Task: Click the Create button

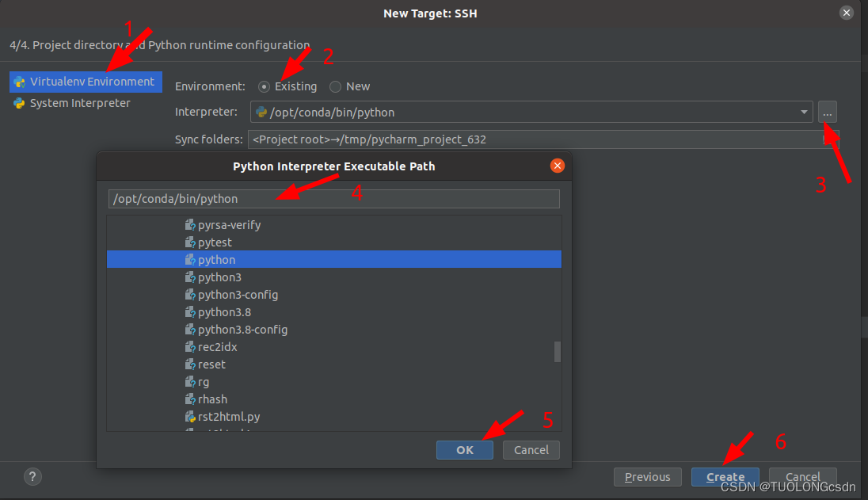Action: [725, 476]
